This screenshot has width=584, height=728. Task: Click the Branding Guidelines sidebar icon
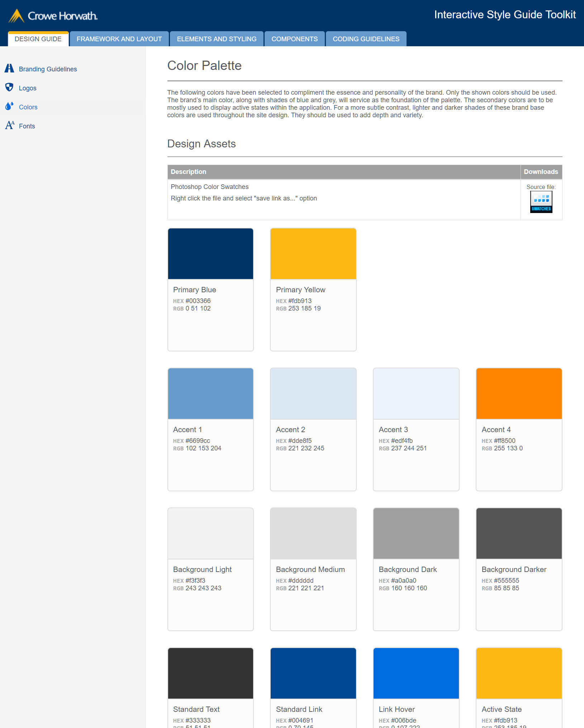tap(9, 68)
